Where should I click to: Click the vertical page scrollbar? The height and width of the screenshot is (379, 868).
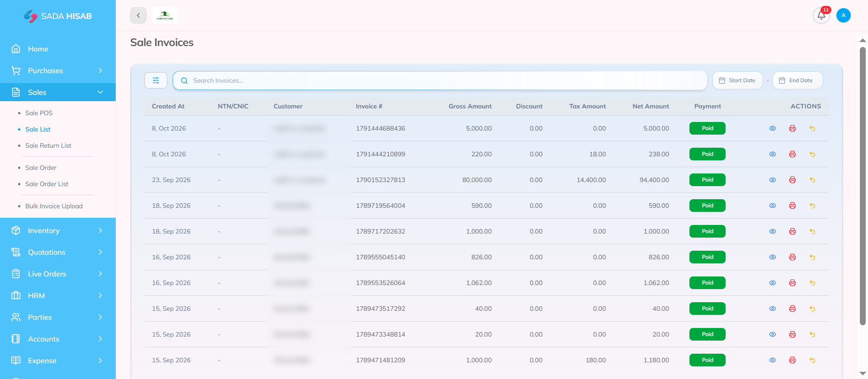coord(863,185)
